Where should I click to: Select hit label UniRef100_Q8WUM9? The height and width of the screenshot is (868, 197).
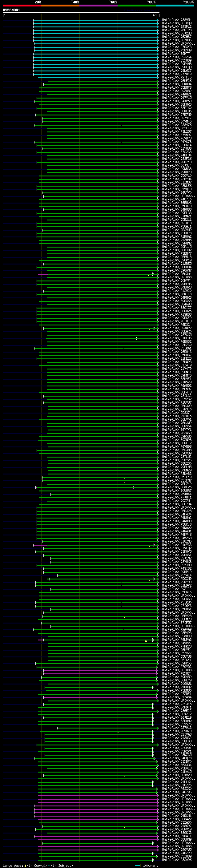tap(176, 839)
